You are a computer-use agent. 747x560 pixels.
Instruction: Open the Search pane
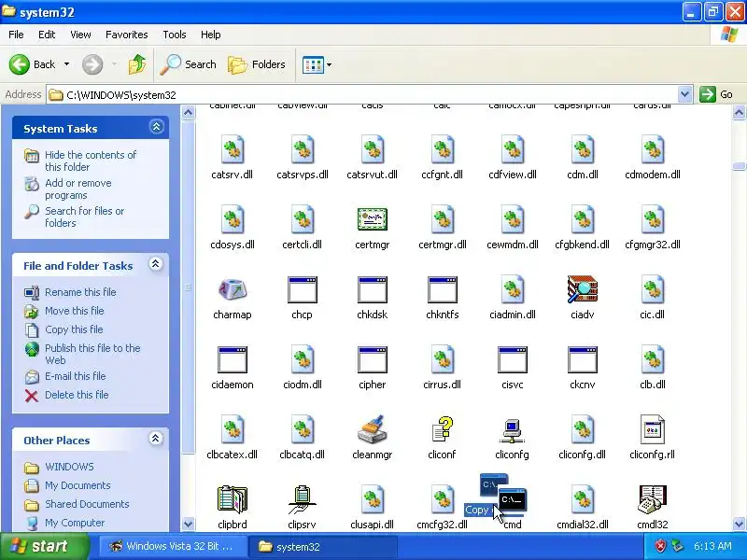click(x=189, y=64)
